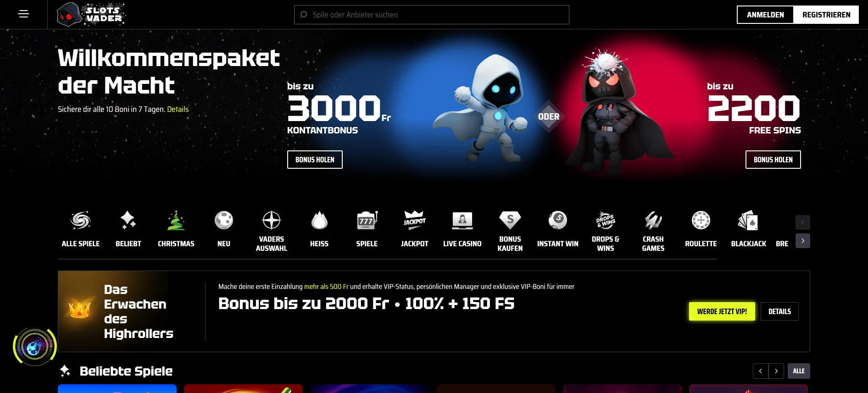Click Werde jetzt VIP button

point(722,311)
